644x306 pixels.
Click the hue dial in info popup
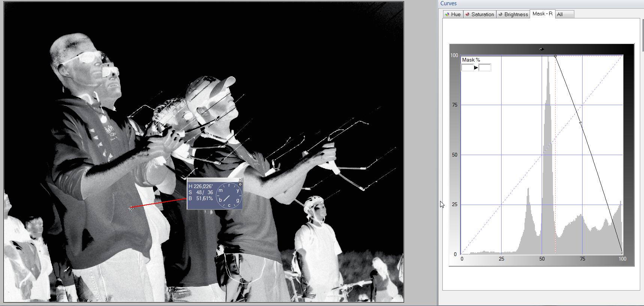(229, 195)
